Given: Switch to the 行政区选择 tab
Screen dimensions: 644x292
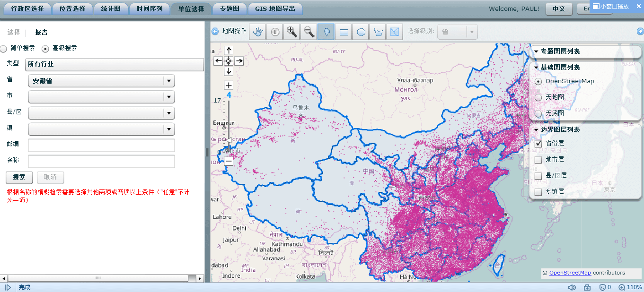Looking at the screenshot, I should click(x=27, y=9).
